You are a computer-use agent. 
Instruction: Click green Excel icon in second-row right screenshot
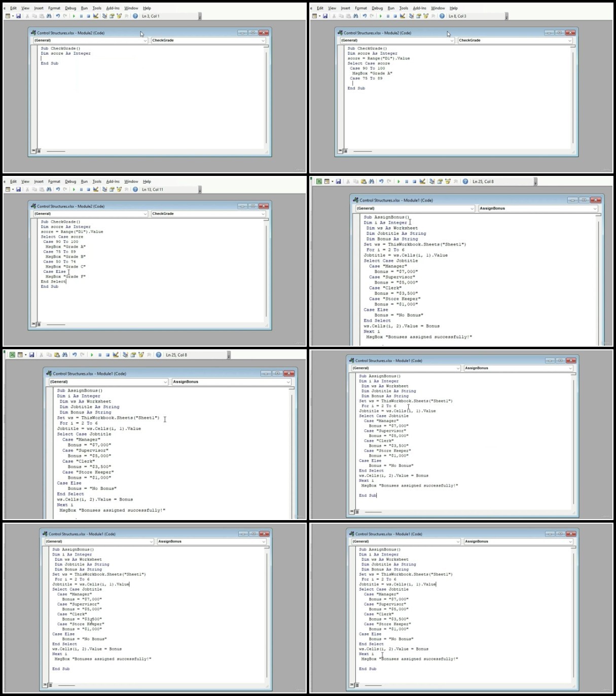point(318,181)
